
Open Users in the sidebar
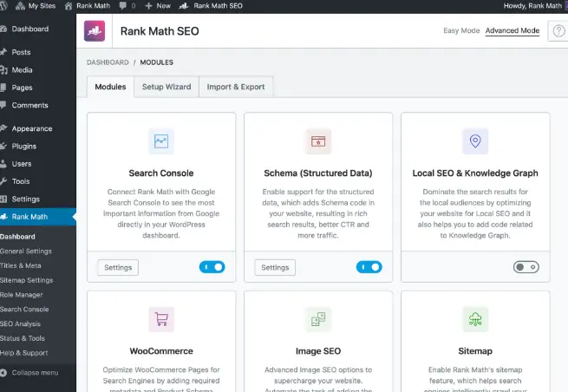click(22, 164)
